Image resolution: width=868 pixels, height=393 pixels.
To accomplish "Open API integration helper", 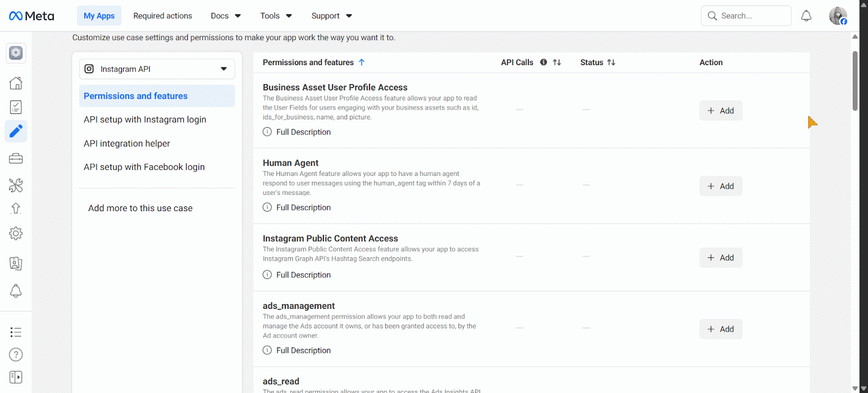I will (x=127, y=143).
